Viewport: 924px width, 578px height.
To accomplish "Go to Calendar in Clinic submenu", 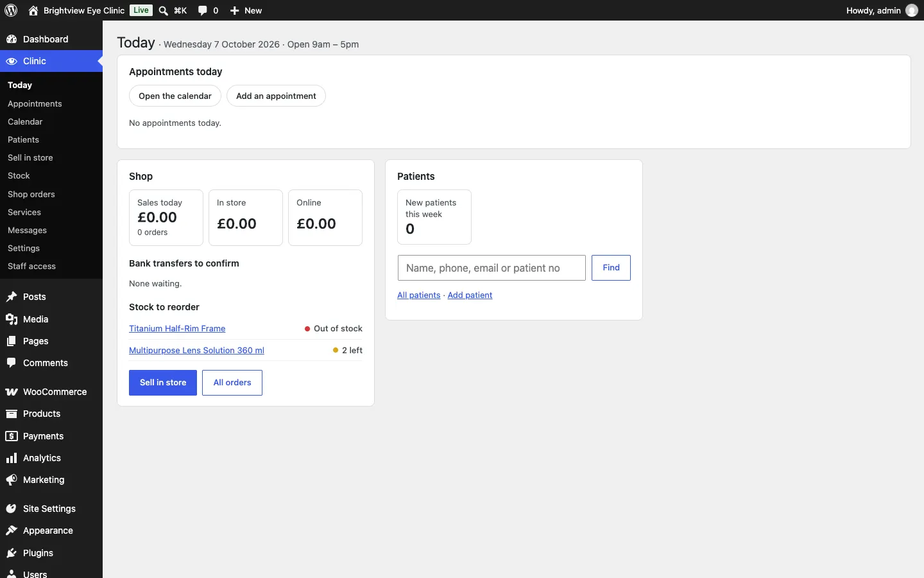I will click(x=25, y=121).
